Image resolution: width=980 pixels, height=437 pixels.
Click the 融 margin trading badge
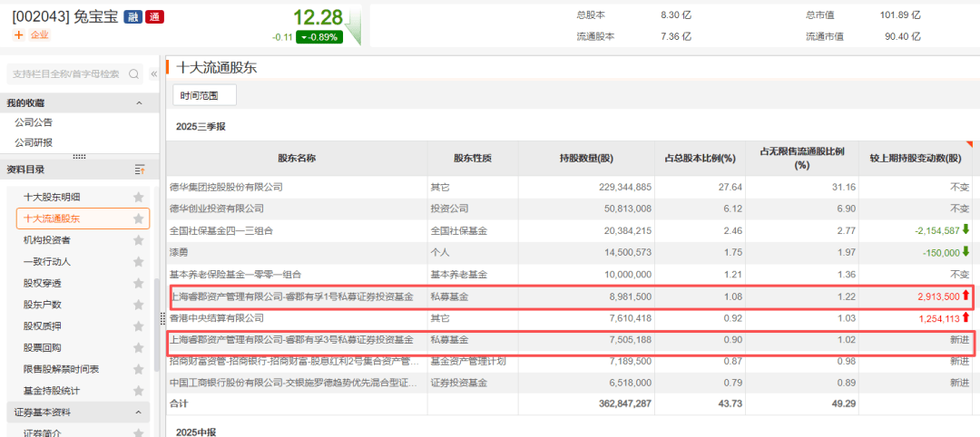point(132,17)
